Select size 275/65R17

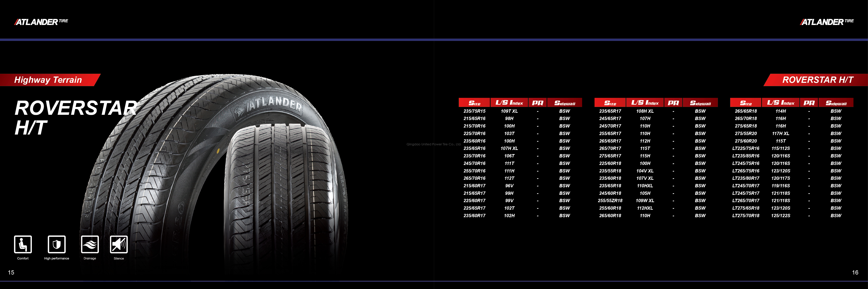point(610,156)
